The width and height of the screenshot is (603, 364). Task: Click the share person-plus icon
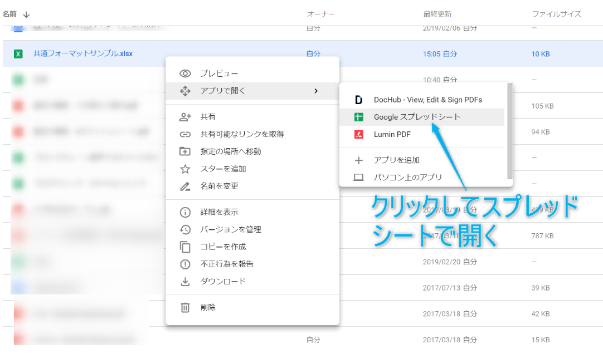point(185,117)
